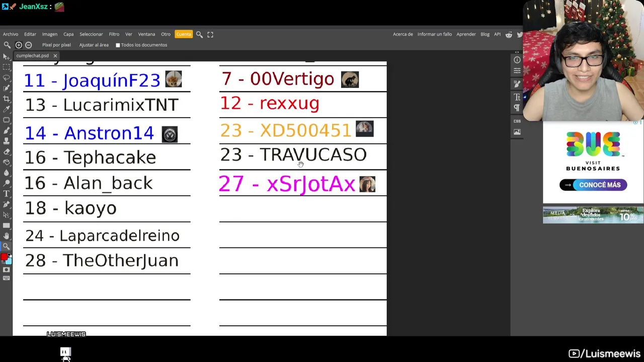Open the Editar menu
The image size is (644, 362).
point(30,34)
